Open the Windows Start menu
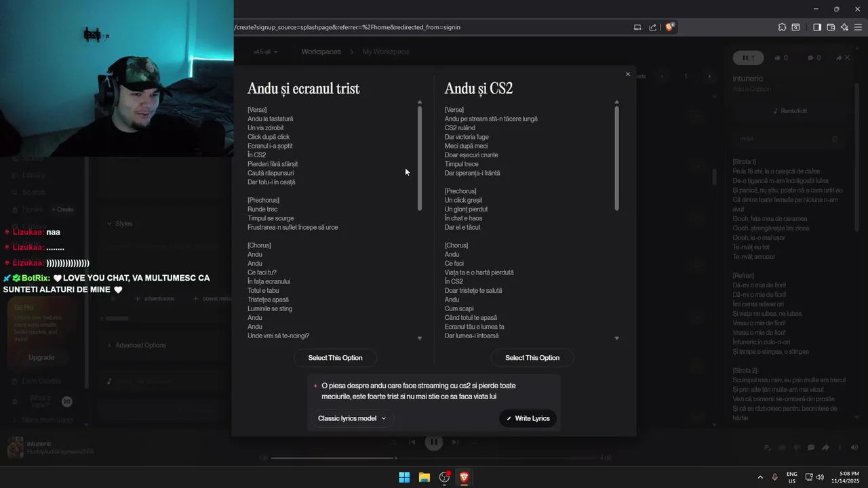Image resolution: width=868 pixels, height=488 pixels. point(404,477)
